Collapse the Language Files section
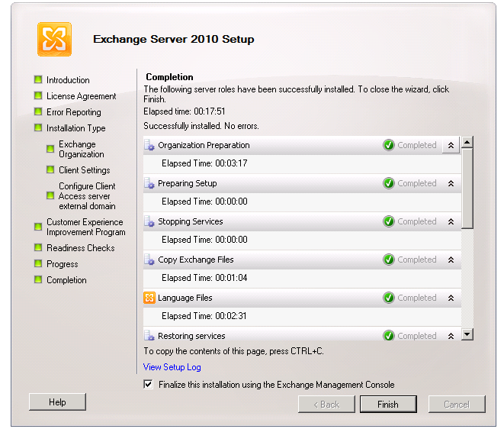504x429 pixels. tap(451, 298)
